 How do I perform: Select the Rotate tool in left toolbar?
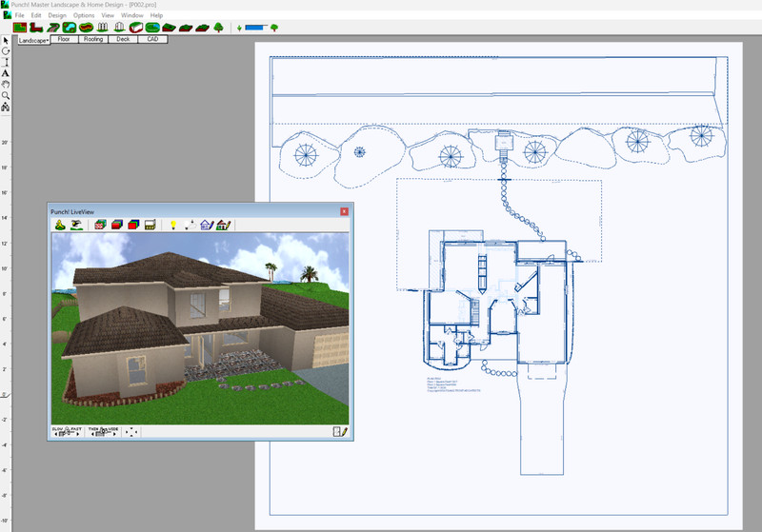[x=6, y=51]
